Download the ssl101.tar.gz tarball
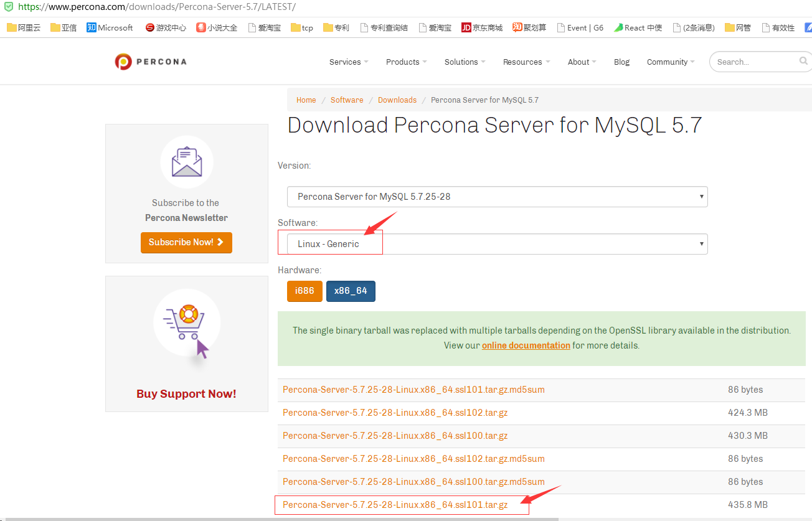 click(x=395, y=505)
